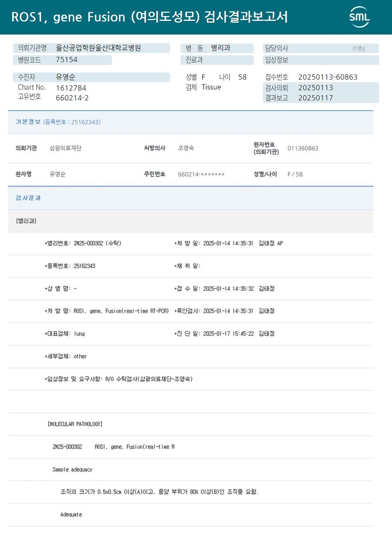Click the patient name 유영순 in 수진자 field
The image size is (392, 554).
tap(66, 77)
